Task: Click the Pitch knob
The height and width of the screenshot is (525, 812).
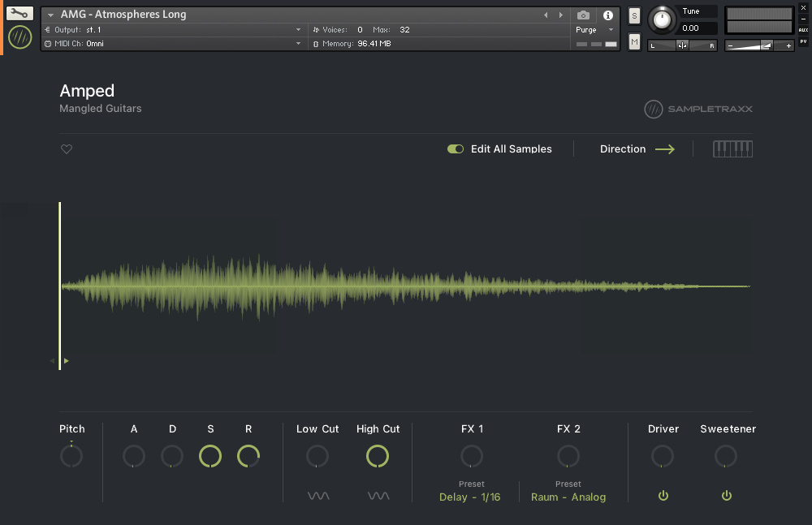Action: [x=71, y=456]
